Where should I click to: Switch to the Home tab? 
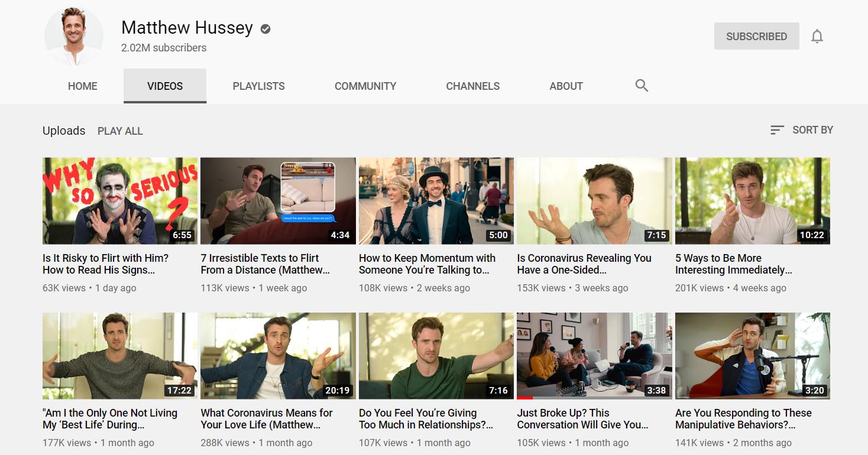pos(83,86)
